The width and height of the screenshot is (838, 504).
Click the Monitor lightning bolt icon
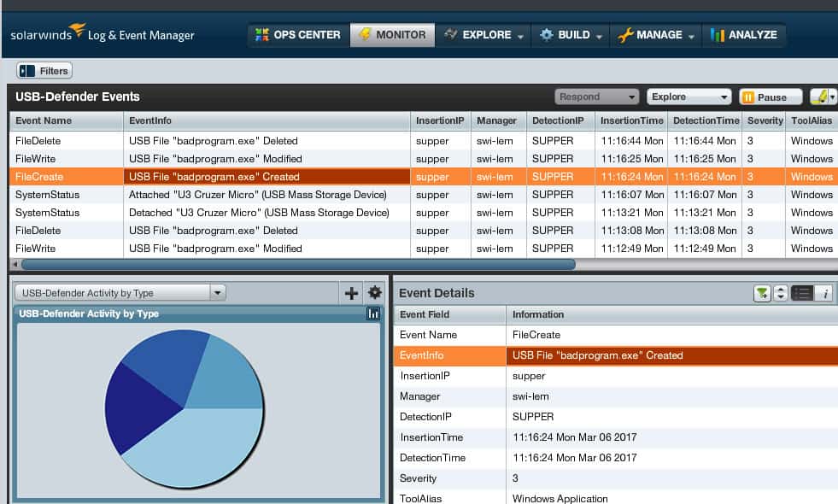(365, 34)
